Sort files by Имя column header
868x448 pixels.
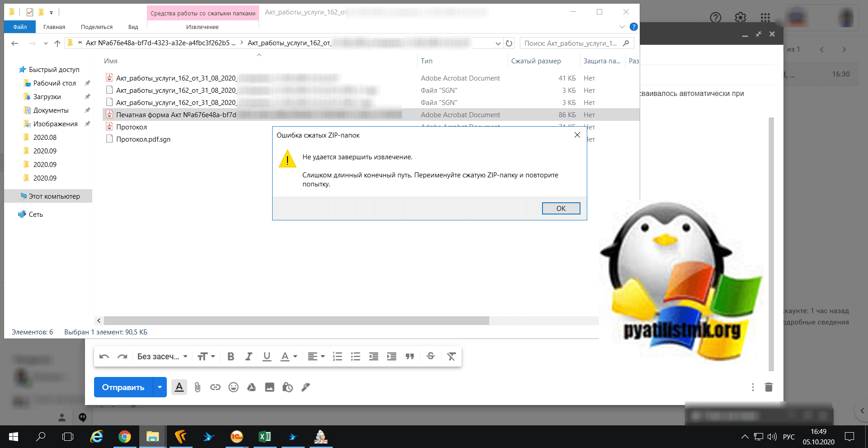[x=111, y=61]
